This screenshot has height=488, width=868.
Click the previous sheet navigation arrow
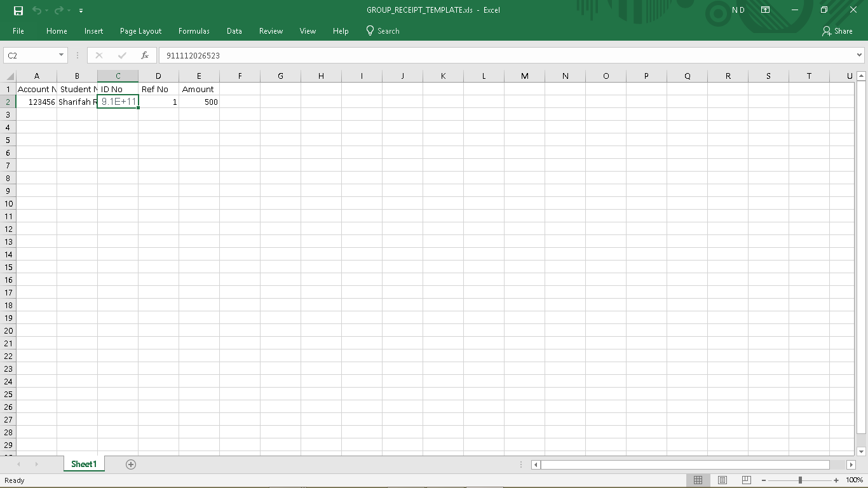(18, 464)
